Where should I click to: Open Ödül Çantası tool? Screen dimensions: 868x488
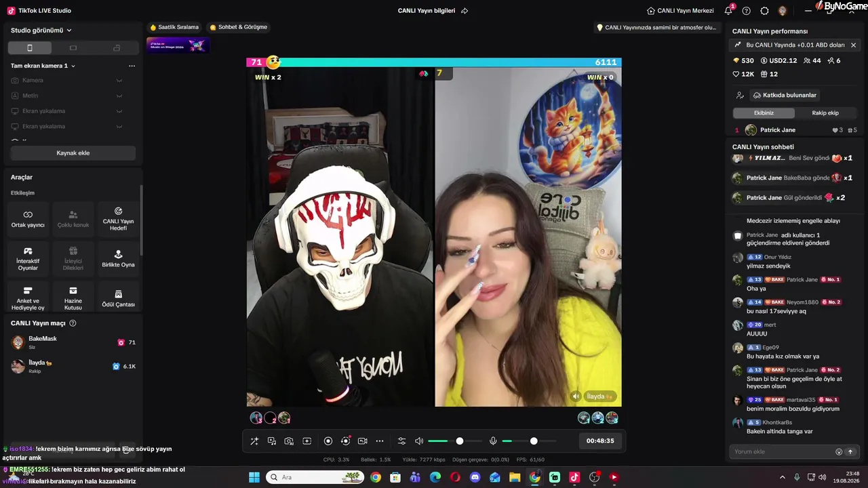[x=118, y=297]
